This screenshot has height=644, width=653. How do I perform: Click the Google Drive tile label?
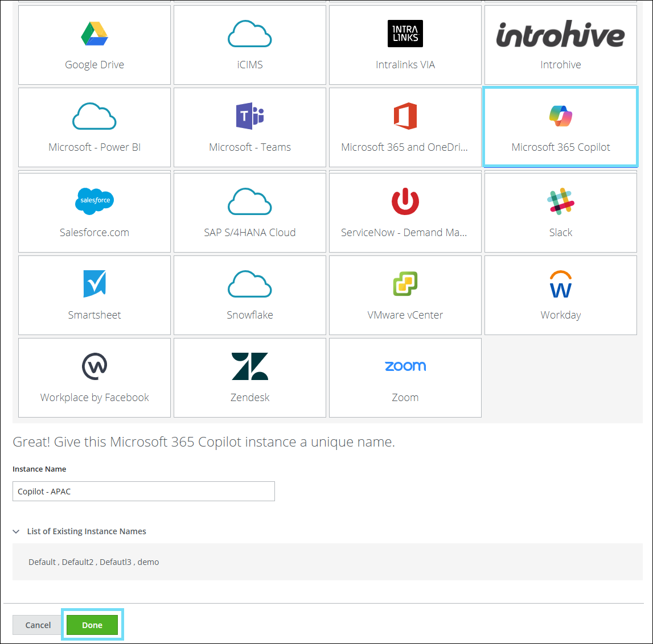[95, 64]
